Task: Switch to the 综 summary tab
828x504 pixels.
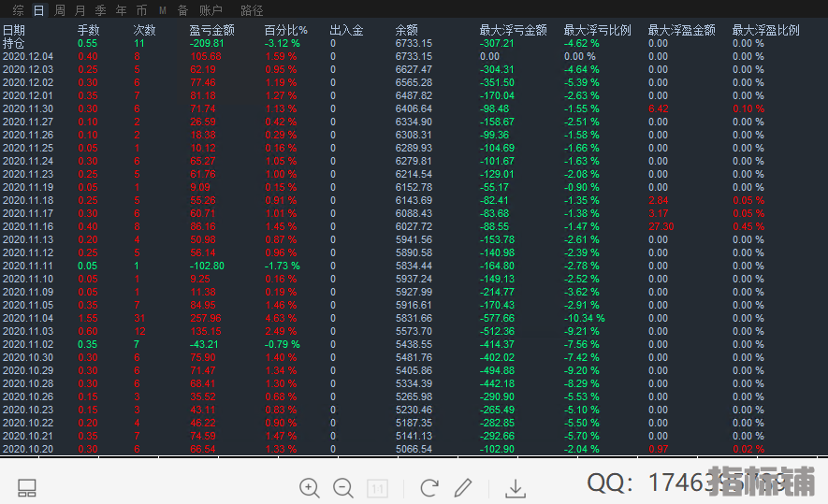Action: pyautogui.click(x=18, y=10)
